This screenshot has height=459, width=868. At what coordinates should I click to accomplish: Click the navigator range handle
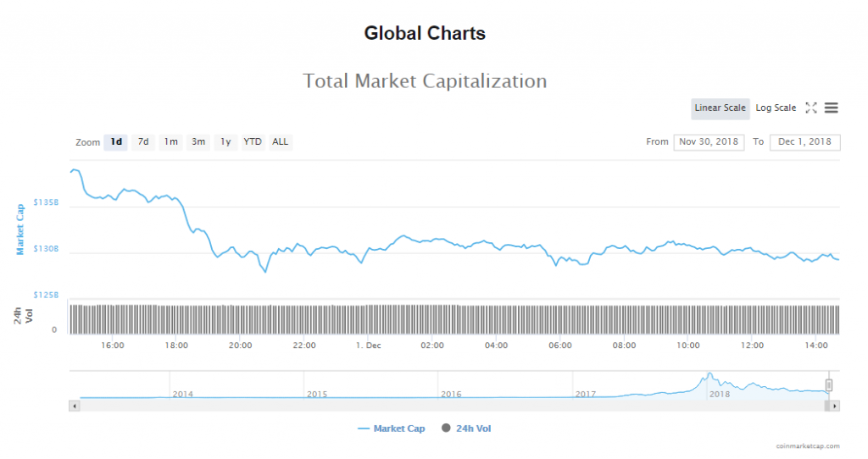pos(829,385)
